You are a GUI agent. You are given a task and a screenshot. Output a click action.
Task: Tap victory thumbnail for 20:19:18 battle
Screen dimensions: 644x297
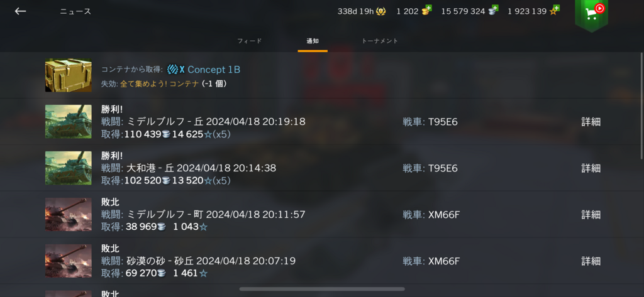point(68,121)
